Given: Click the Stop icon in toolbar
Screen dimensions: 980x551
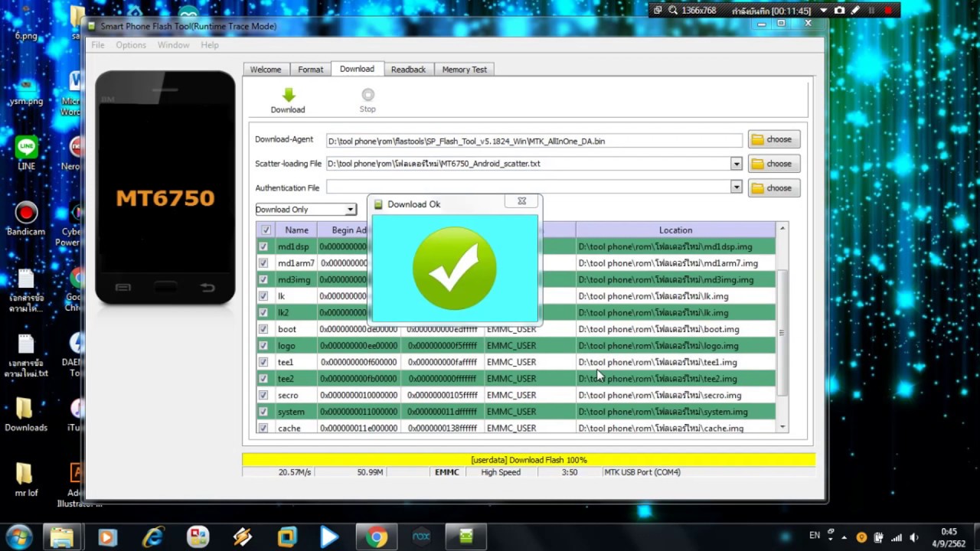Looking at the screenshot, I should point(367,95).
